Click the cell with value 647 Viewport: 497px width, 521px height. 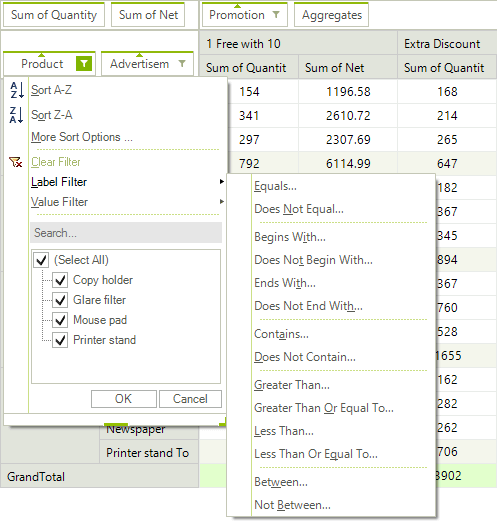point(447,164)
